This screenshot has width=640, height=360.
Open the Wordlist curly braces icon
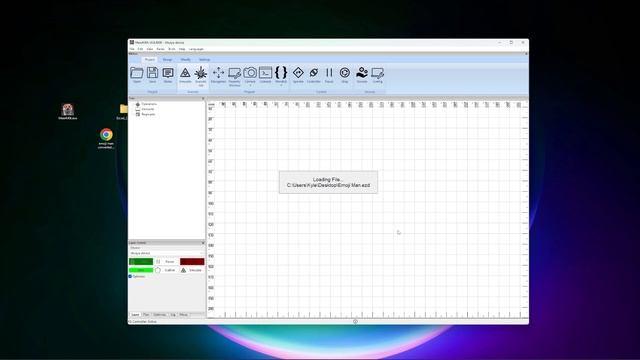pos(281,73)
